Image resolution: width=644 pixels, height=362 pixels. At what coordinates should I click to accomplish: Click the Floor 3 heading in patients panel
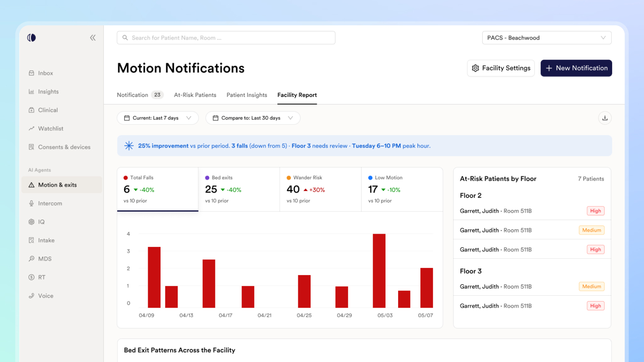471,271
